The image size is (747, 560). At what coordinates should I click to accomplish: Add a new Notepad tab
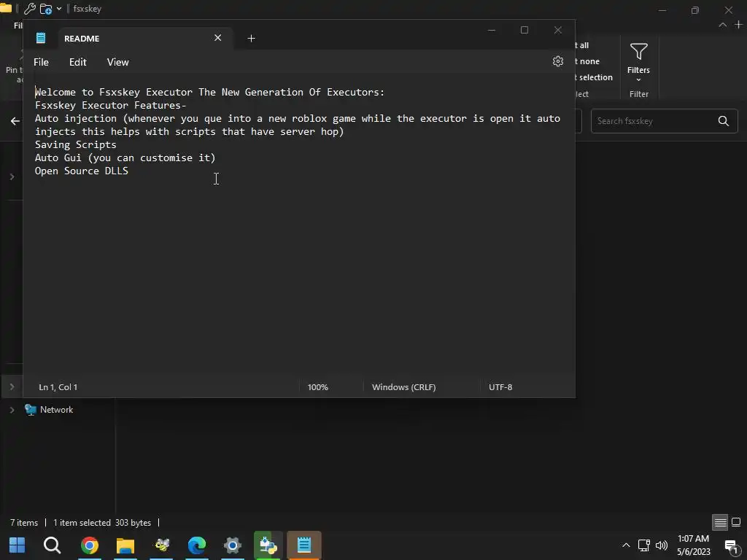pyautogui.click(x=251, y=39)
